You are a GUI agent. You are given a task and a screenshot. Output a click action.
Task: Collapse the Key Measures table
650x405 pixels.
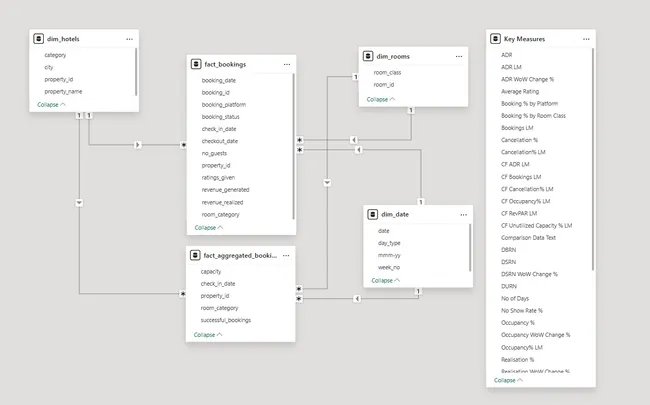click(x=508, y=380)
